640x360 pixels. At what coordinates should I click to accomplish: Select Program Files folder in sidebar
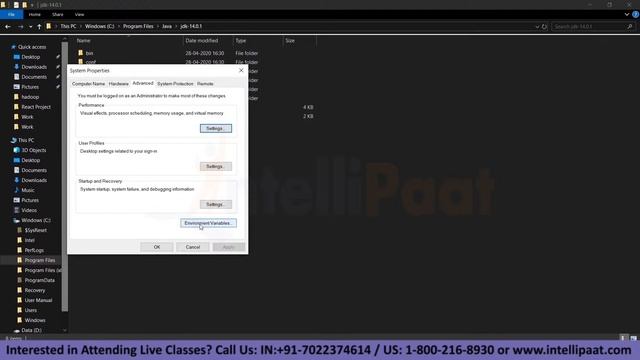click(40, 260)
